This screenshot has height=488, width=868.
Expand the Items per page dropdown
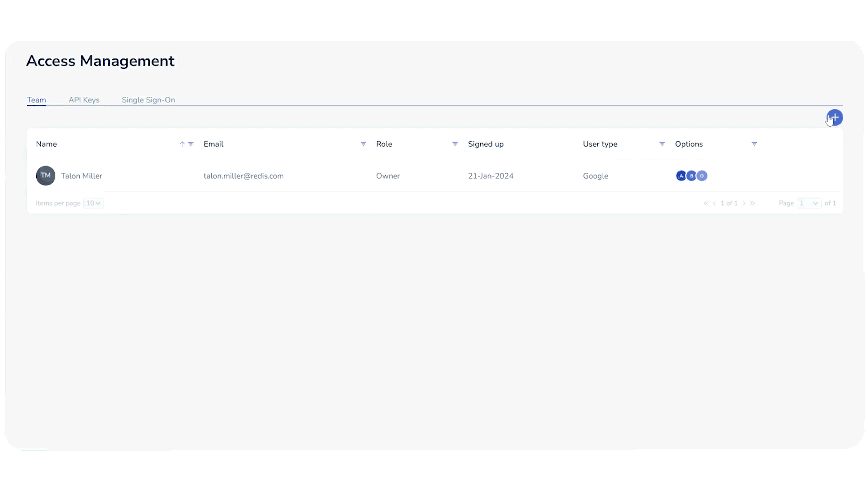(93, 203)
